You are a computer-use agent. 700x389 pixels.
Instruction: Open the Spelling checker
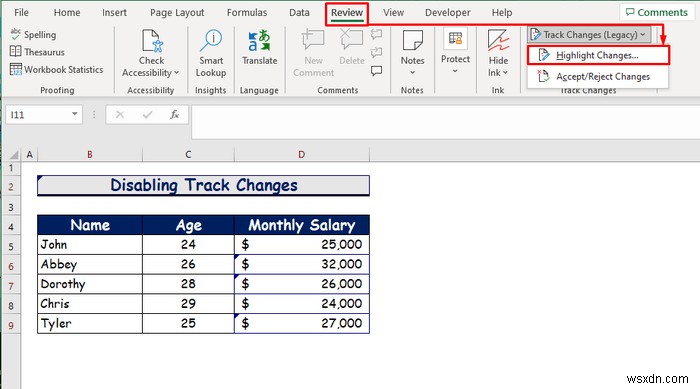(33, 34)
